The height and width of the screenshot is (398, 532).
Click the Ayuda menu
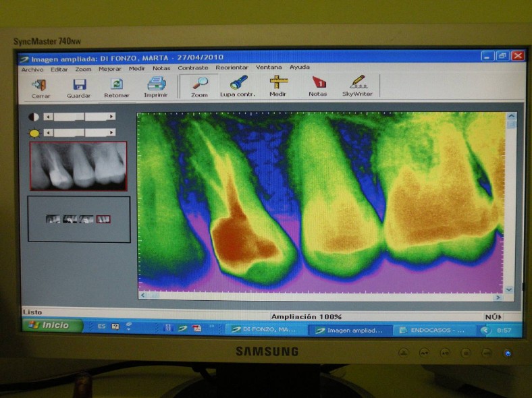coord(299,67)
